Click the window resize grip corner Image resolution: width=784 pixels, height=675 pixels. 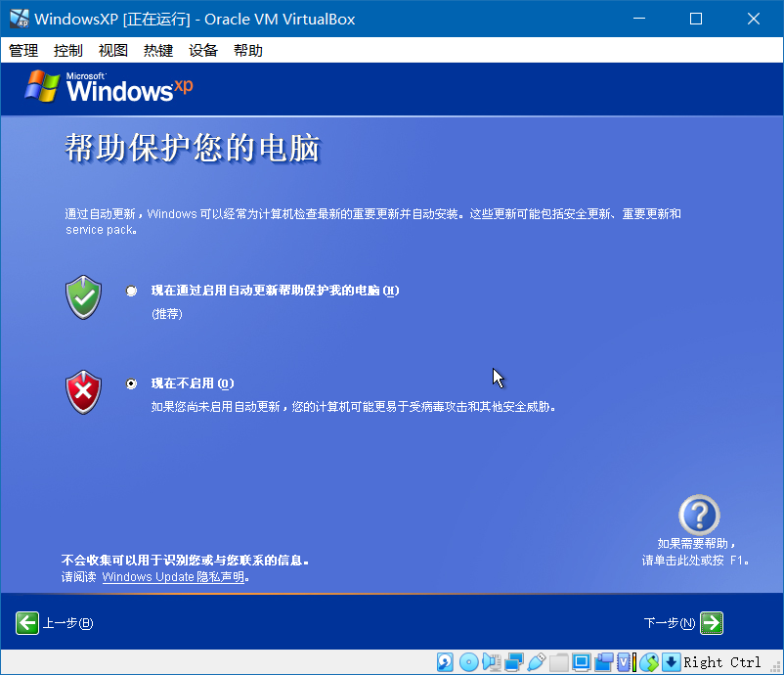coord(775,667)
